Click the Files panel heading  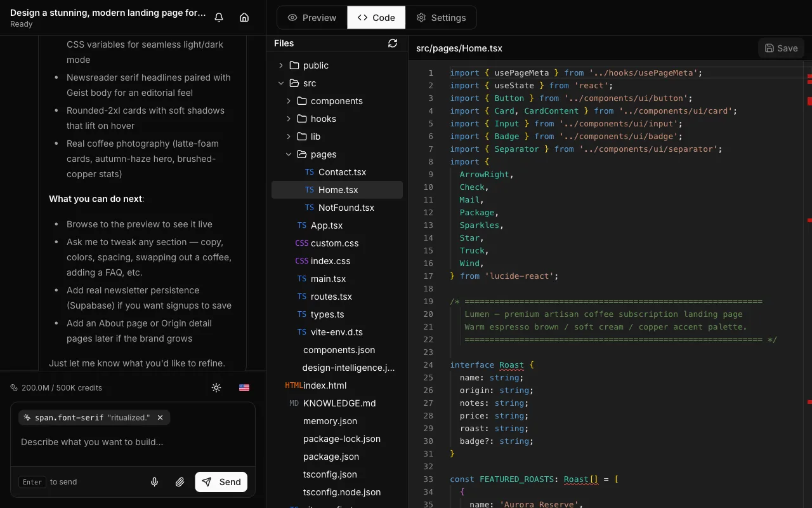point(284,43)
